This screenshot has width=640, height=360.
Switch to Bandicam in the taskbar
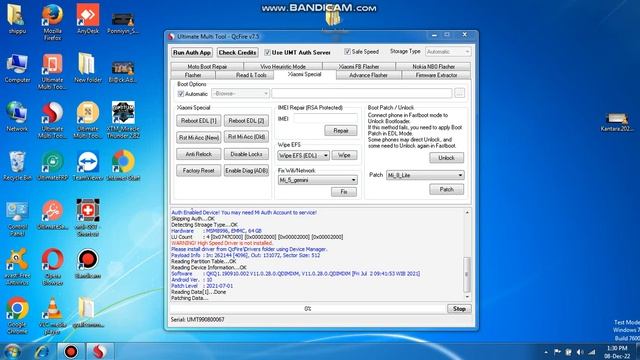click(x=71, y=351)
